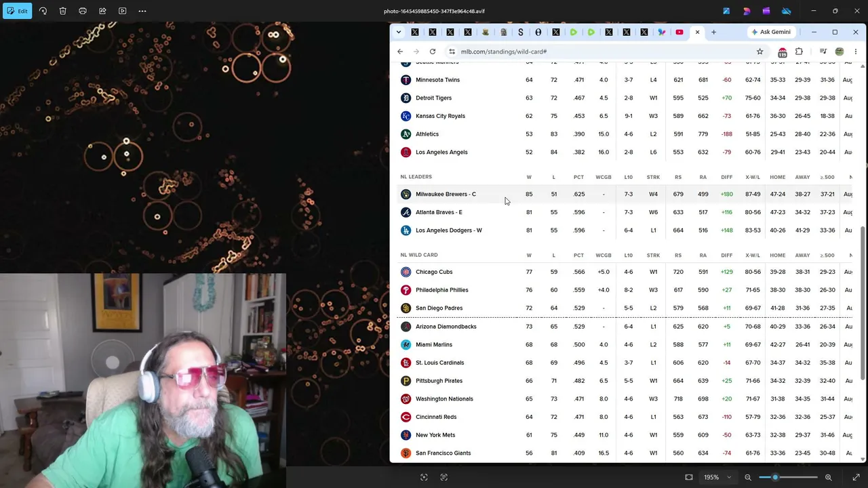Screen dimensions: 868x488
Task: Rotate the image in Photos toolbar
Action: point(43,11)
